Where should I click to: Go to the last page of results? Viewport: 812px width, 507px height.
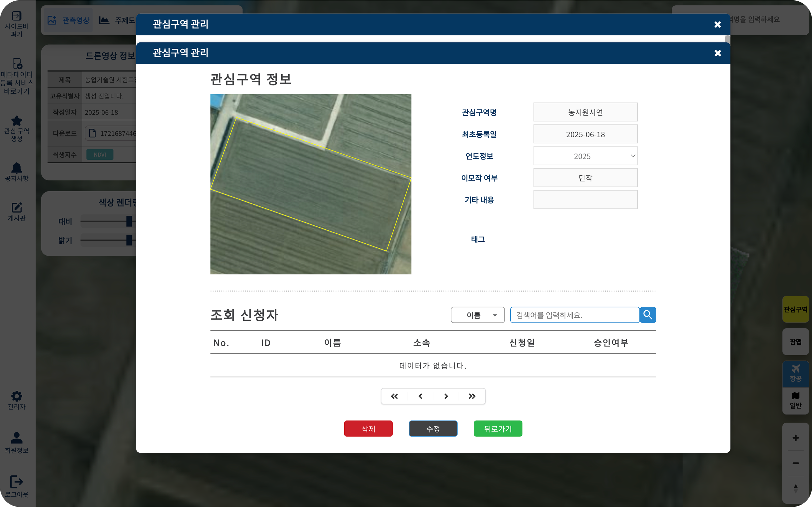[472, 396]
